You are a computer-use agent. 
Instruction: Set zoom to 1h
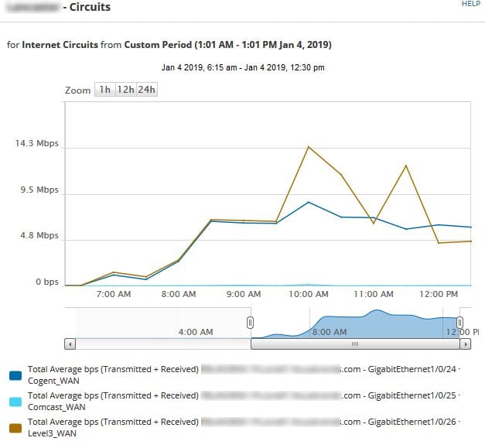(x=105, y=90)
